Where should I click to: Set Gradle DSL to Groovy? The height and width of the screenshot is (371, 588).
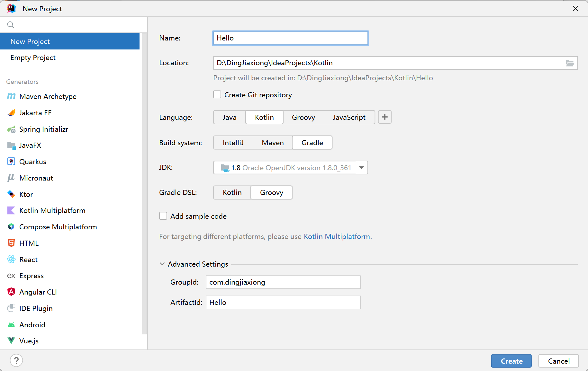click(x=272, y=192)
